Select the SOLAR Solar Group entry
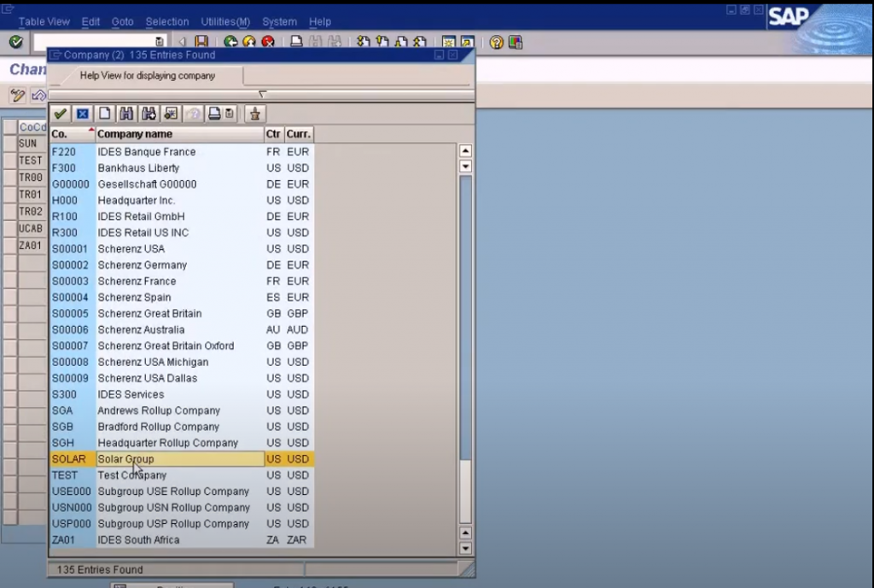The image size is (874, 588). (x=183, y=459)
